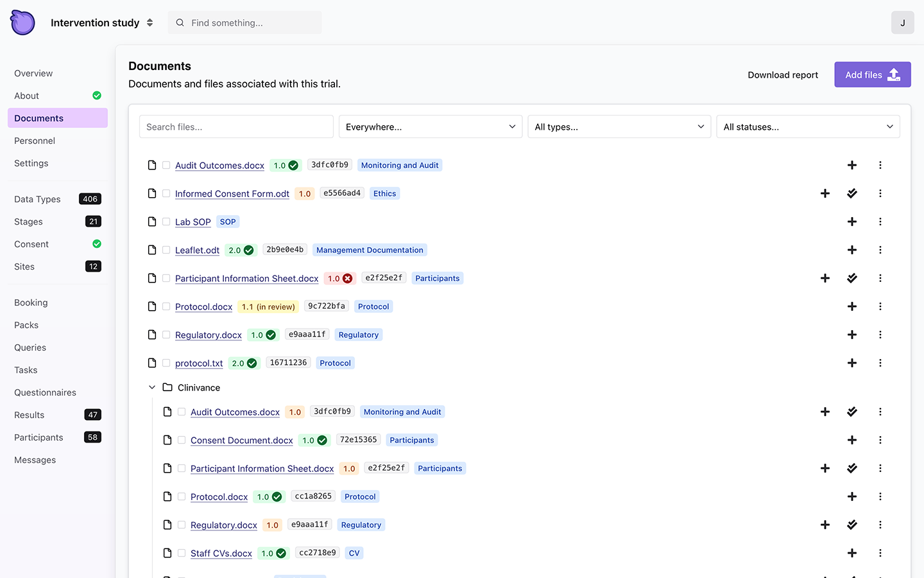Tick checkbox for Clinivance Protocol.docx
This screenshot has width=924, height=578.
tap(182, 496)
